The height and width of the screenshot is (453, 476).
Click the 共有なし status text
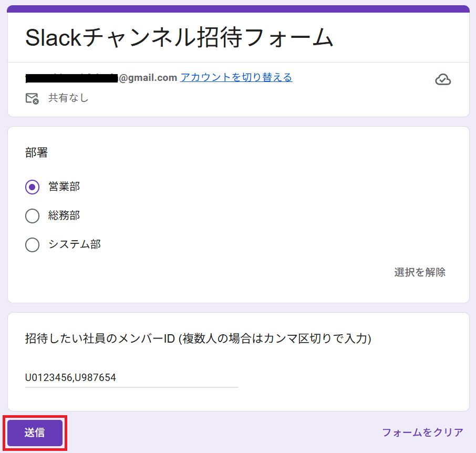click(68, 98)
